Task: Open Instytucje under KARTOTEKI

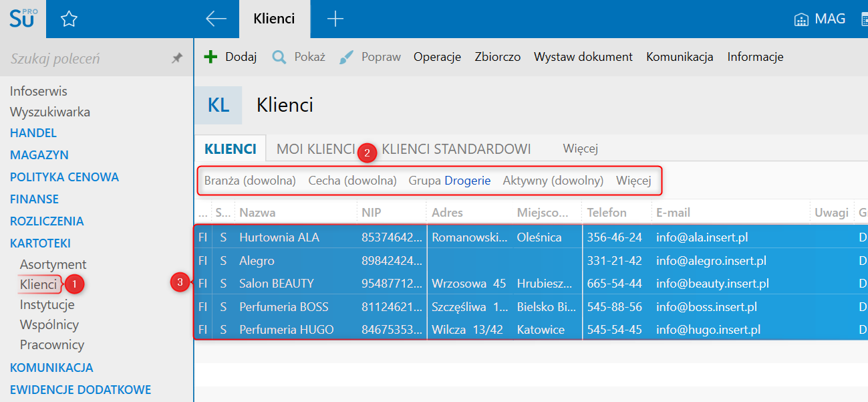Action: [47, 304]
